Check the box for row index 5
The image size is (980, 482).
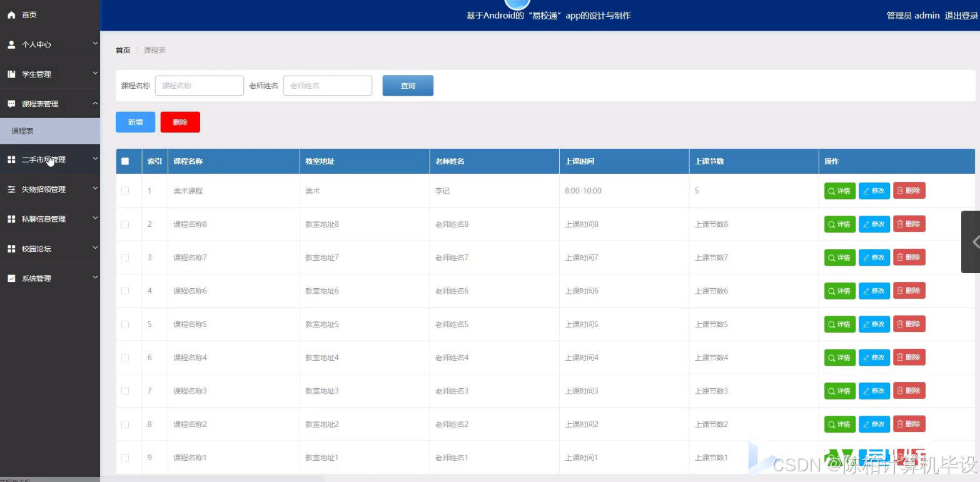(125, 324)
